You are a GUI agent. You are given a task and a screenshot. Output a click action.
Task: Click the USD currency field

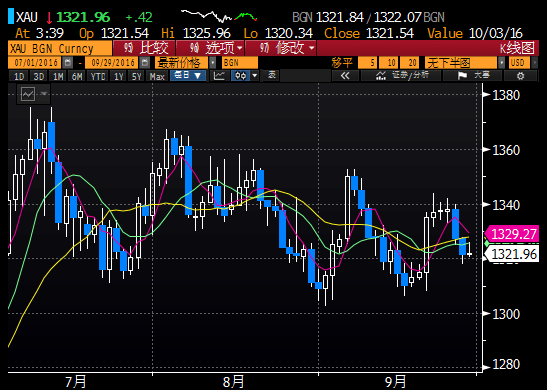click(519, 63)
